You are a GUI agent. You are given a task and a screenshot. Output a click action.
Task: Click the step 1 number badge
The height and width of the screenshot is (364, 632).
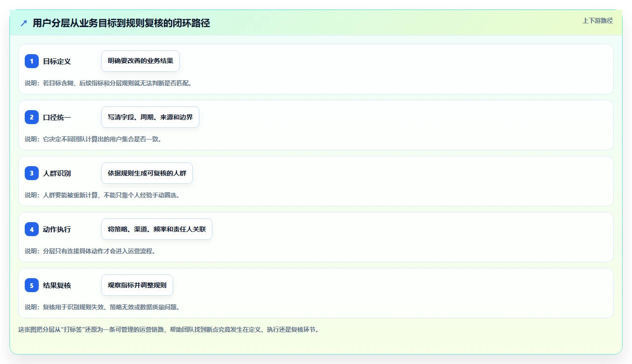pyautogui.click(x=32, y=61)
